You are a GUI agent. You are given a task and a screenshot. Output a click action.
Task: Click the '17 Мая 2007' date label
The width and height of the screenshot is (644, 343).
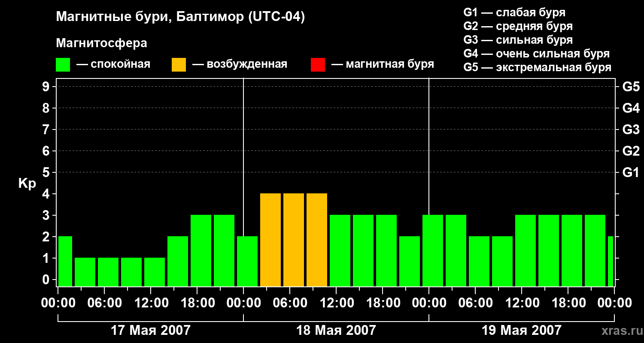coord(151,330)
